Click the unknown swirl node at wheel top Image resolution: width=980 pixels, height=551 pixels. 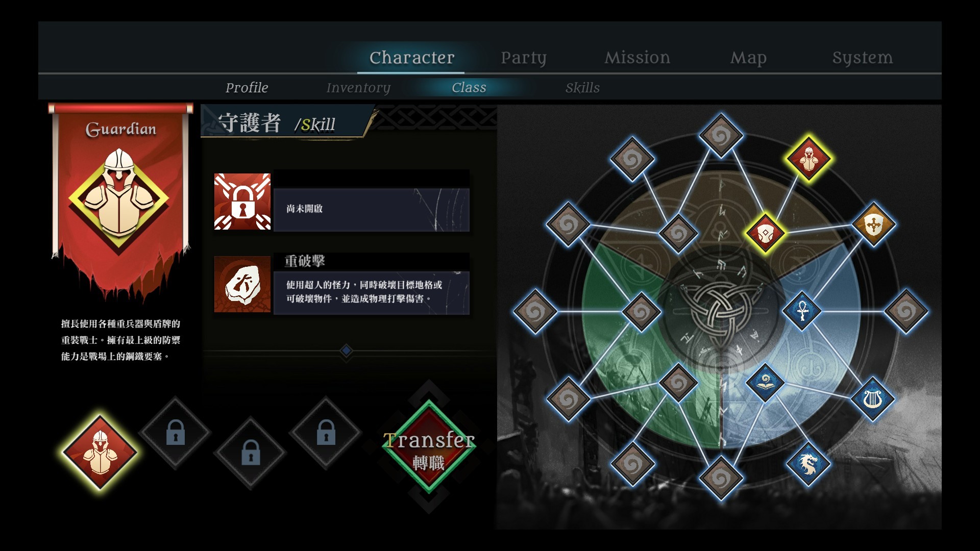[720, 136]
